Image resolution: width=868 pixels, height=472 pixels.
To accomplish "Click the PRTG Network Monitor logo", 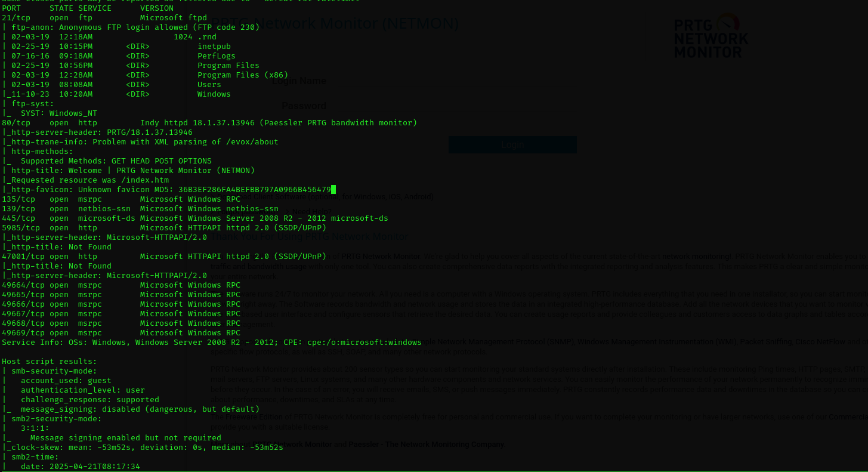I will (x=711, y=36).
